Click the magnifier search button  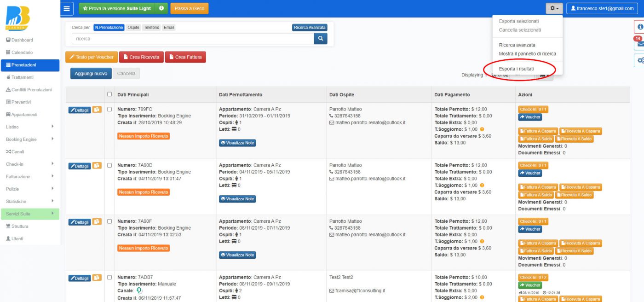(x=321, y=39)
